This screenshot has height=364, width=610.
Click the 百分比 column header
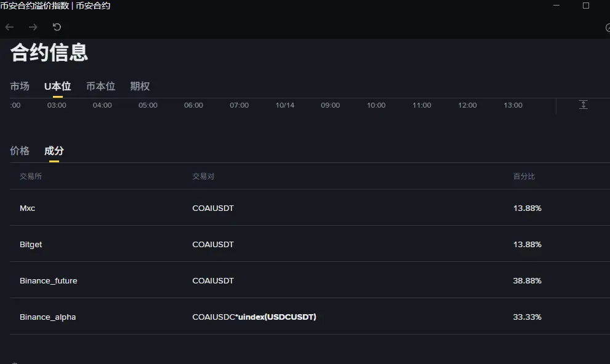pyautogui.click(x=524, y=176)
